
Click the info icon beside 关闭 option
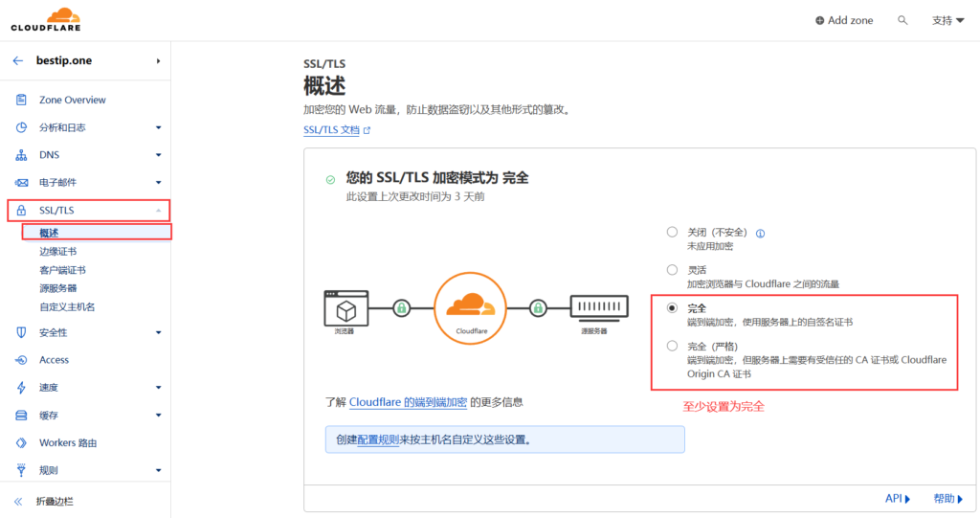click(x=760, y=233)
